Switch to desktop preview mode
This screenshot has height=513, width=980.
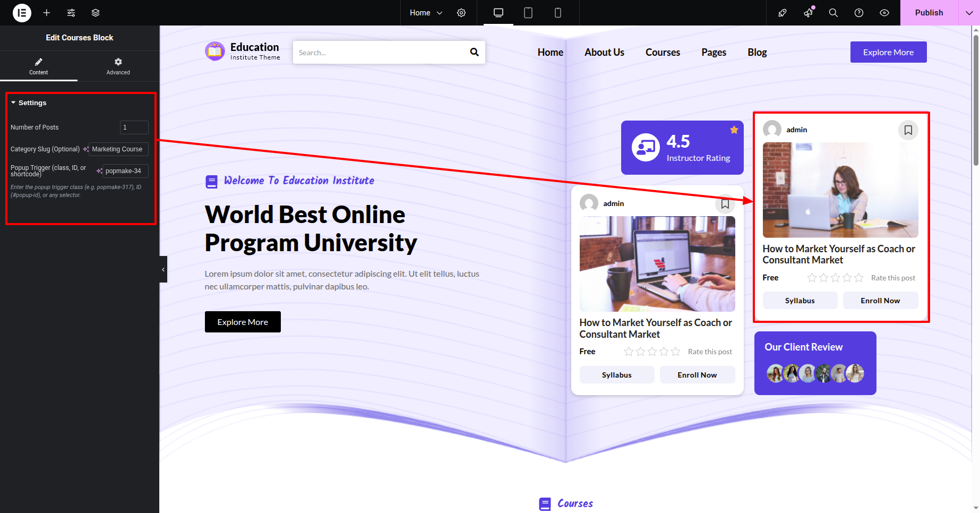click(498, 13)
